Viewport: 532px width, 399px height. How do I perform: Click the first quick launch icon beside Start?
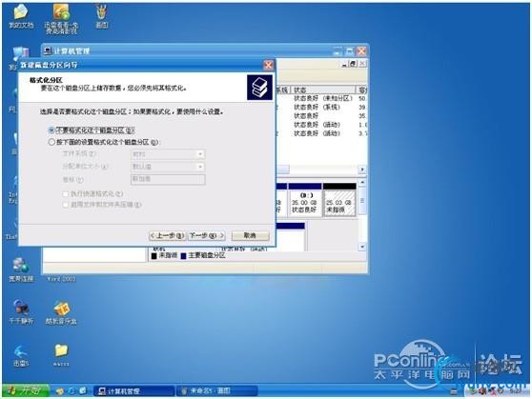tap(59, 391)
